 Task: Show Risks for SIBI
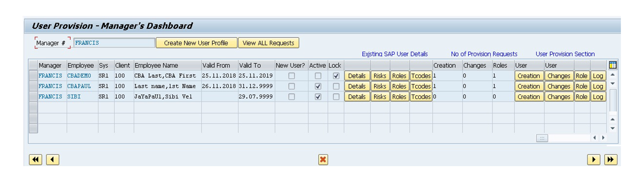380,97
